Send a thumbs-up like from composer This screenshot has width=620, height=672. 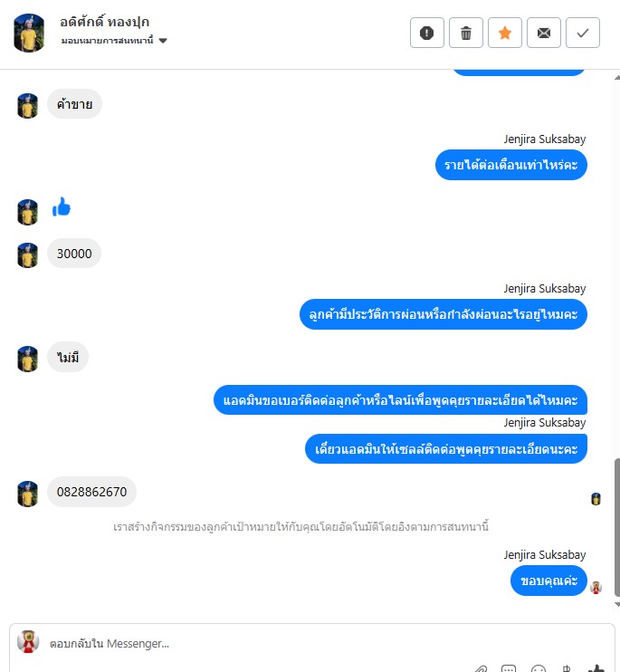tap(596, 668)
